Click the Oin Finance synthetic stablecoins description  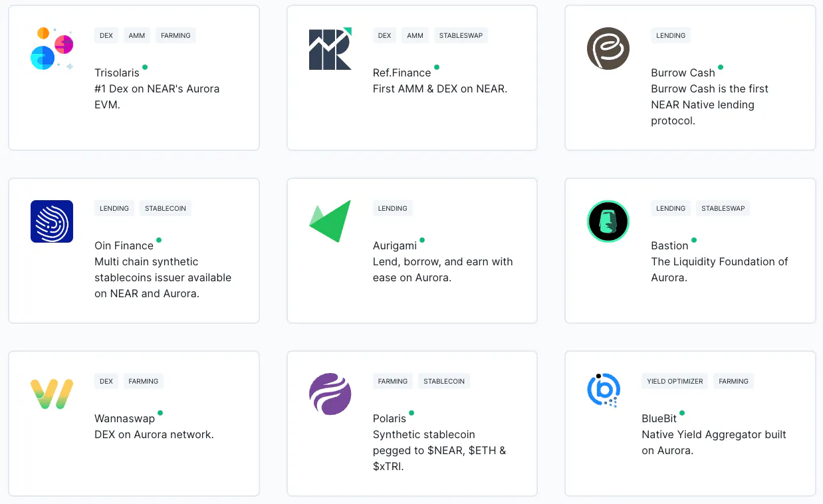(163, 278)
